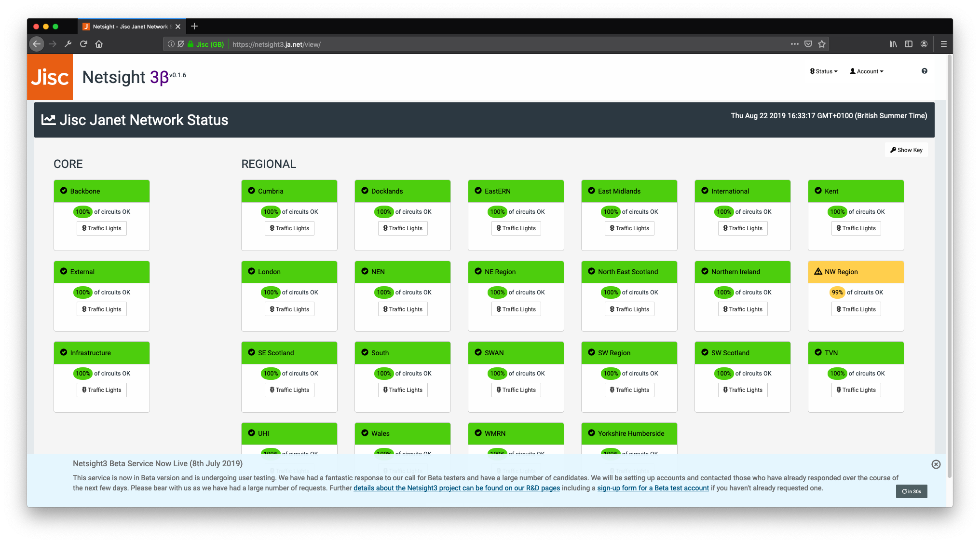Open a new browser tab
The image size is (980, 543).
pyautogui.click(x=194, y=27)
